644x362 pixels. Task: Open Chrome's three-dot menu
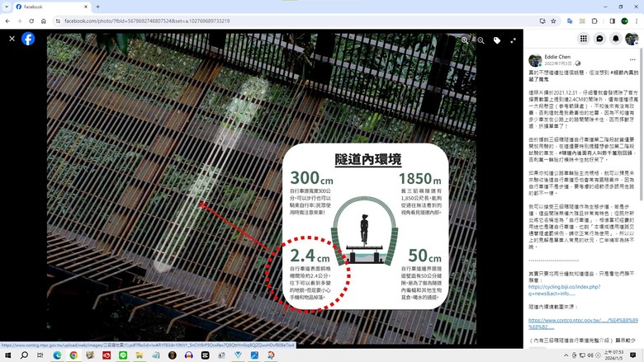[637, 21]
